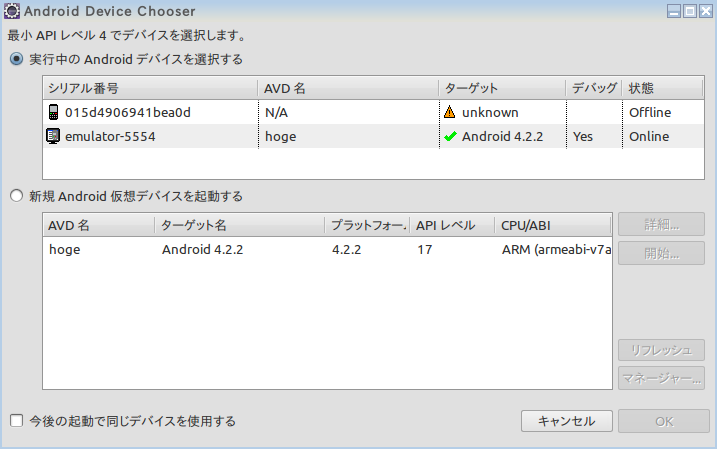Click the 詳細... button
Viewport: 717px width, 449px height.
pos(661,224)
